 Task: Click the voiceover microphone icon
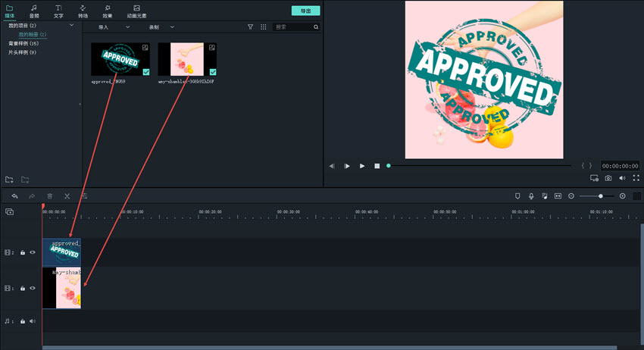531,196
